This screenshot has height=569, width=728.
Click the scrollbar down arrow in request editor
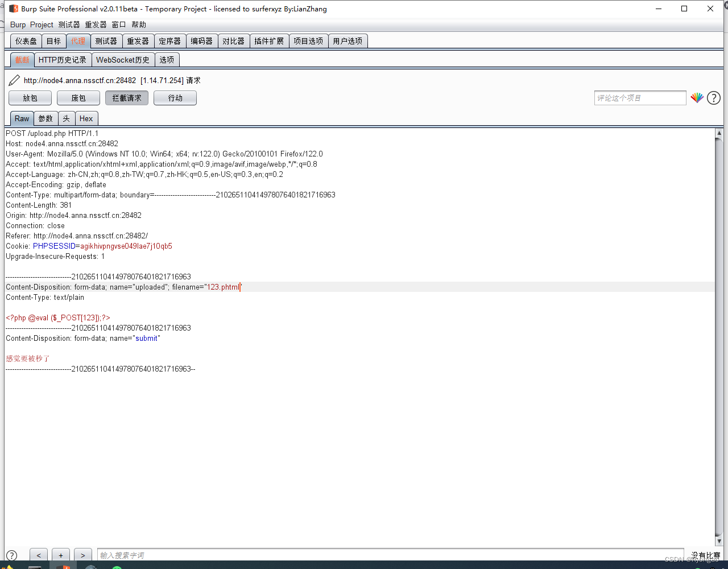(719, 541)
